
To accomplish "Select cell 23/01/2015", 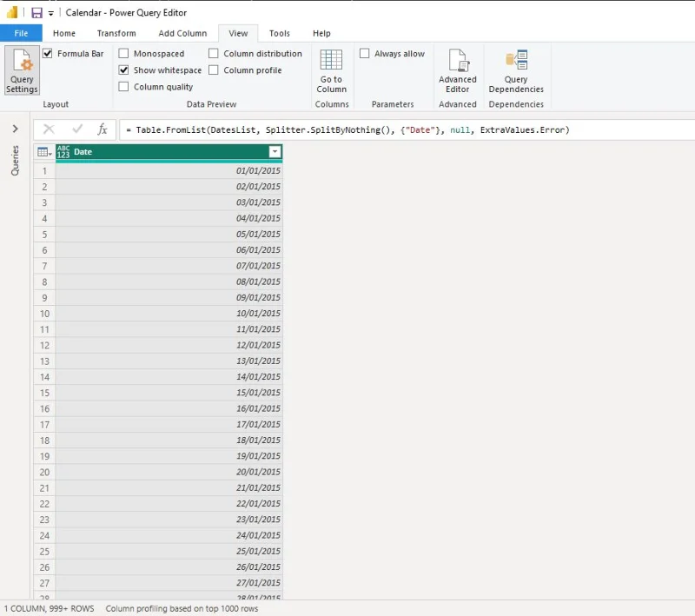I will point(169,520).
